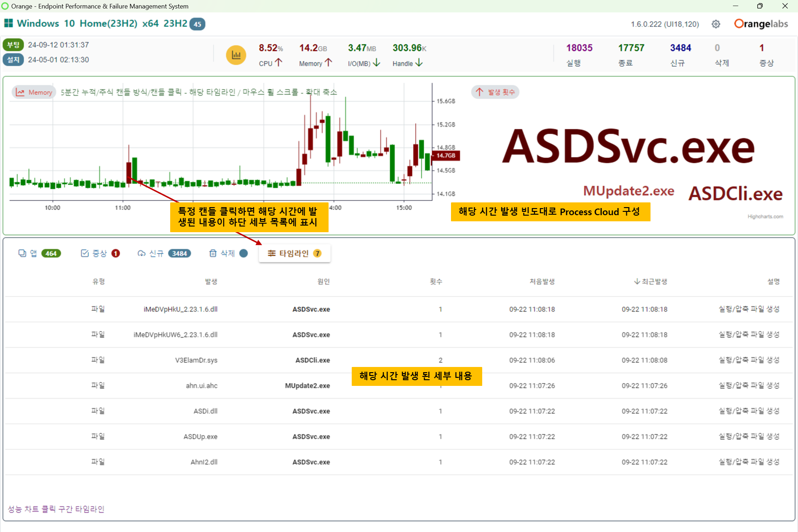The image size is (798, 532).
Task: Click the 14.2GB Memory value
Action: pos(313,48)
